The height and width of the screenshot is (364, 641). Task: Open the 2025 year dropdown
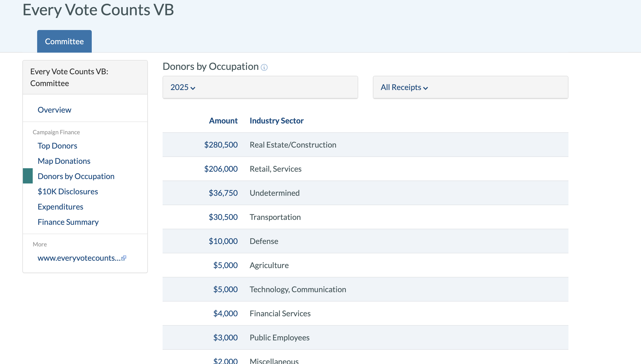click(183, 87)
